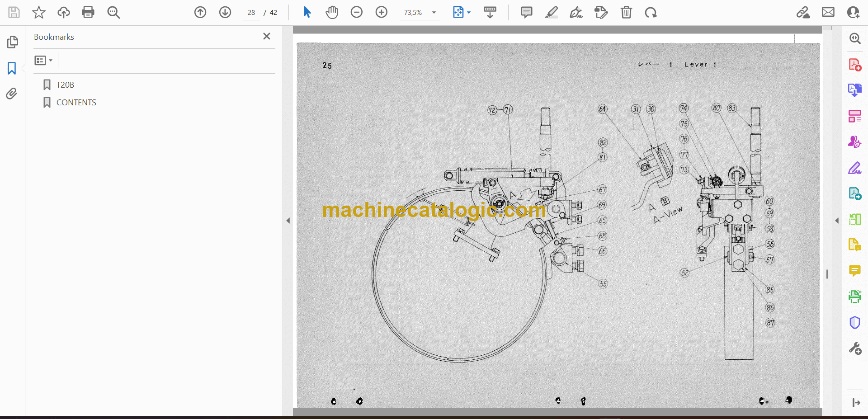Rotate the page view
The image size is (868, 419).
point(651,12)
